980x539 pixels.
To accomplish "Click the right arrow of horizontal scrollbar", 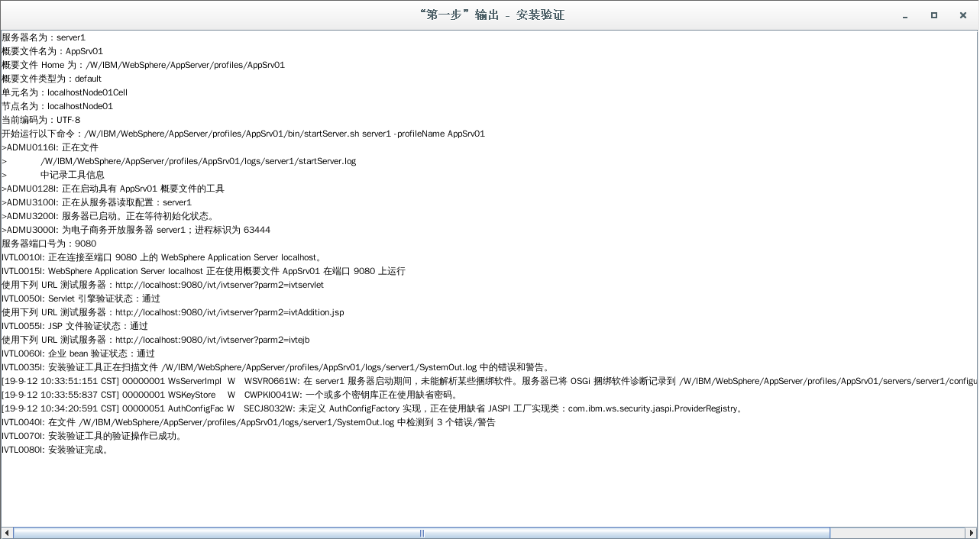I will [973, 533].
